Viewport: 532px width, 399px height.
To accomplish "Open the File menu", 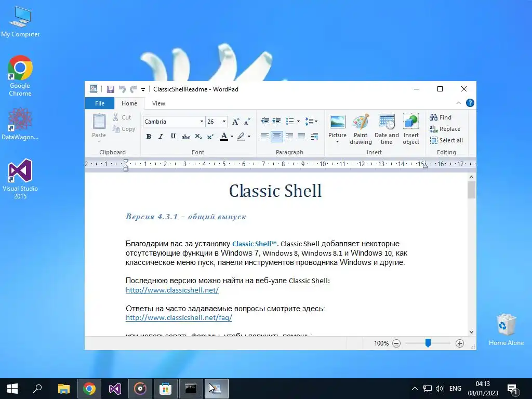I will 99,103.
